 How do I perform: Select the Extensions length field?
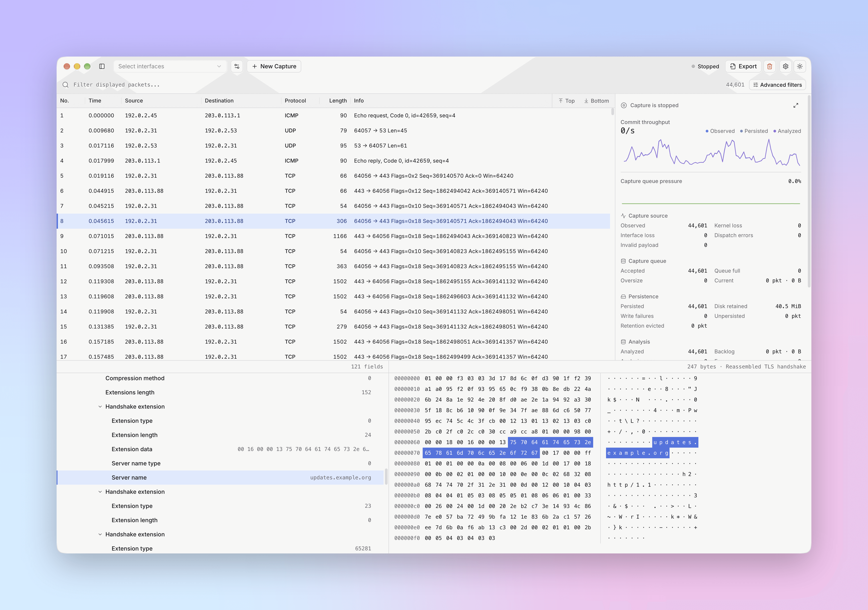[x=220, y=392]
